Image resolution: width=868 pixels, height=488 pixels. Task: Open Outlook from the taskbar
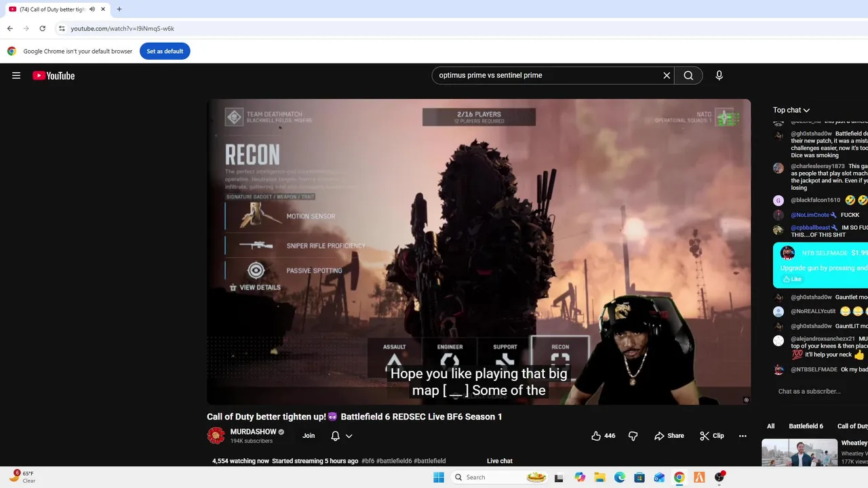659,477
